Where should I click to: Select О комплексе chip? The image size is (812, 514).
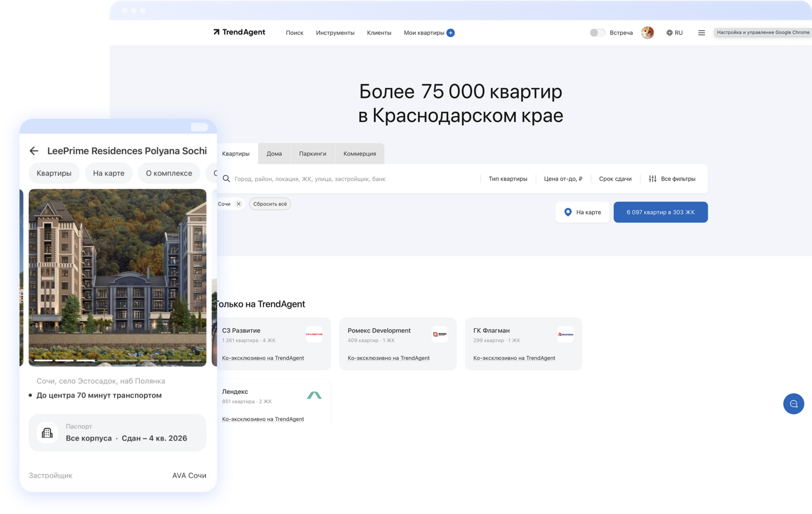(169, 173)
